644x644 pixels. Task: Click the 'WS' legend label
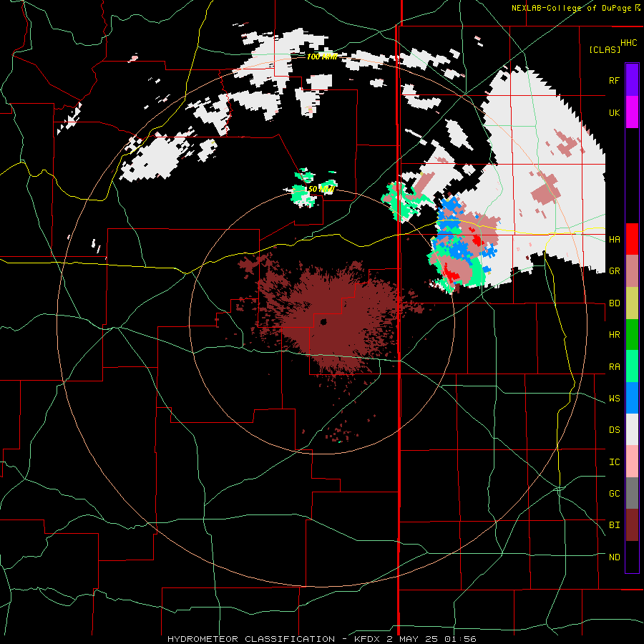tap(614, 399)
